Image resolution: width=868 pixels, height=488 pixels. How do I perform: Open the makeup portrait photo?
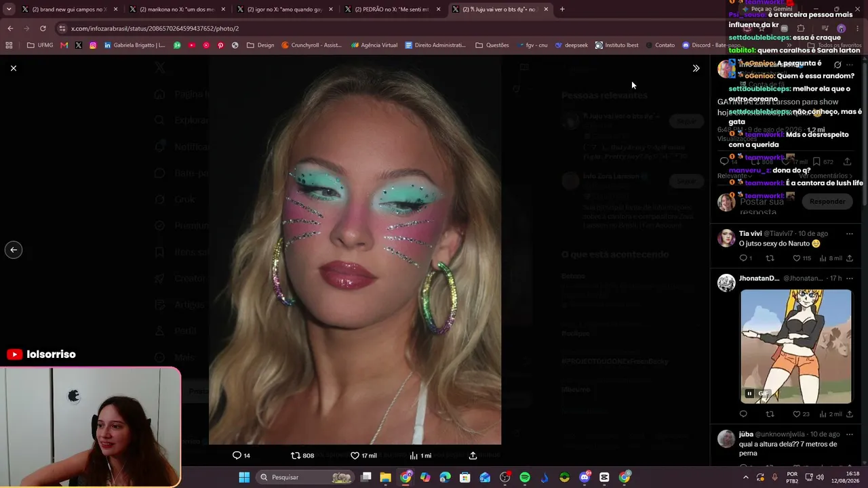click(355, 250)
